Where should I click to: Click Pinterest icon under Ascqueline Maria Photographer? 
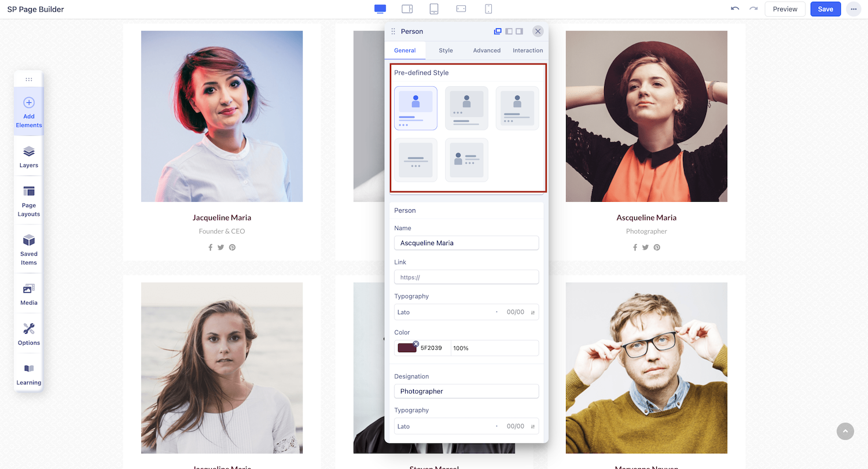coord(657,248)
